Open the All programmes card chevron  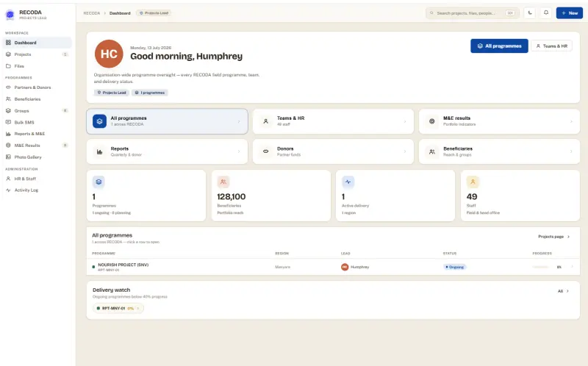239,121
